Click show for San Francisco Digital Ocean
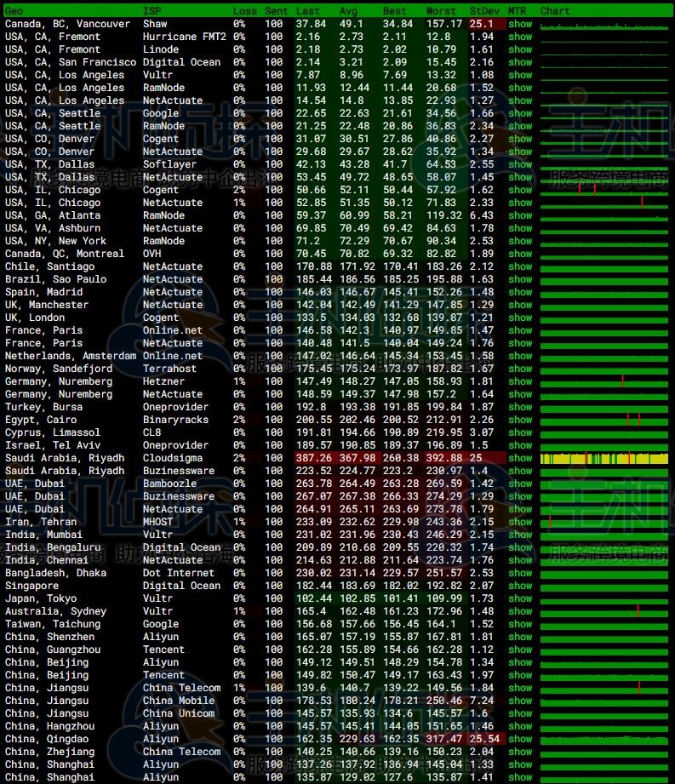 pos(520,62)
